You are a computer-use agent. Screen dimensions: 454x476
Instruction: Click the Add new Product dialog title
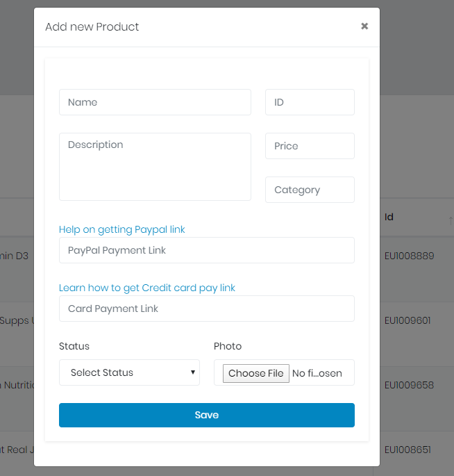point(92,27)
